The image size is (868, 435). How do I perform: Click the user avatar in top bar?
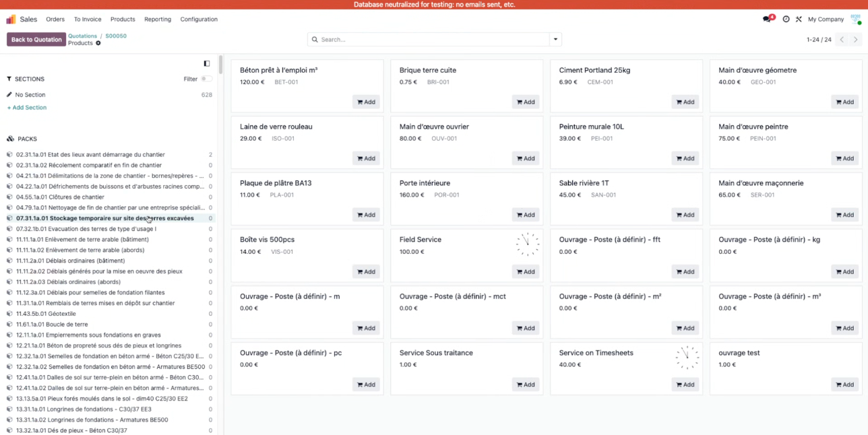856,20
